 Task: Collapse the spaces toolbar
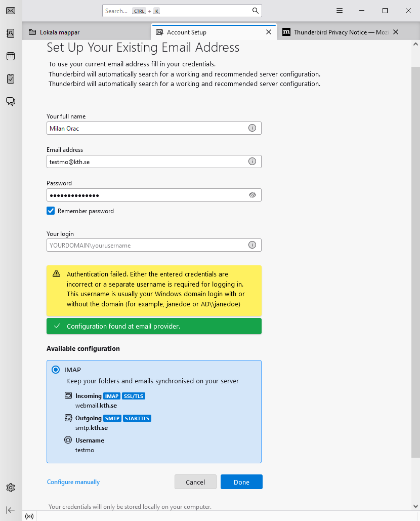coord(11,510)
